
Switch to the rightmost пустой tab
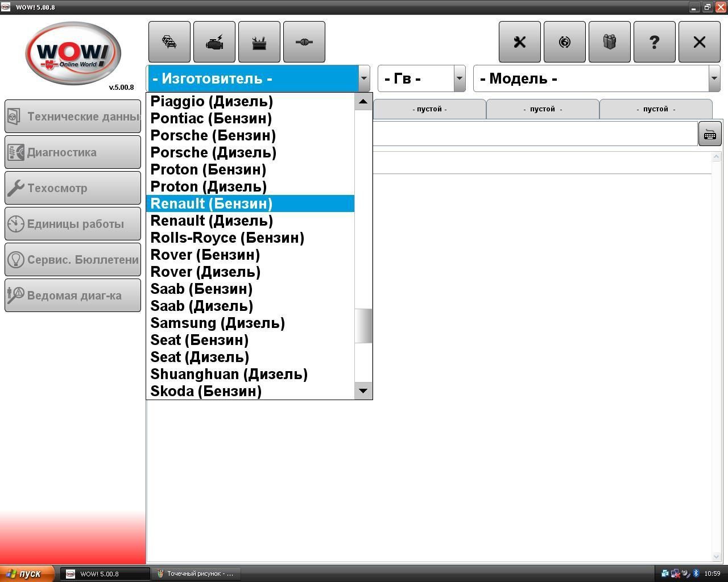coord(656,109)
